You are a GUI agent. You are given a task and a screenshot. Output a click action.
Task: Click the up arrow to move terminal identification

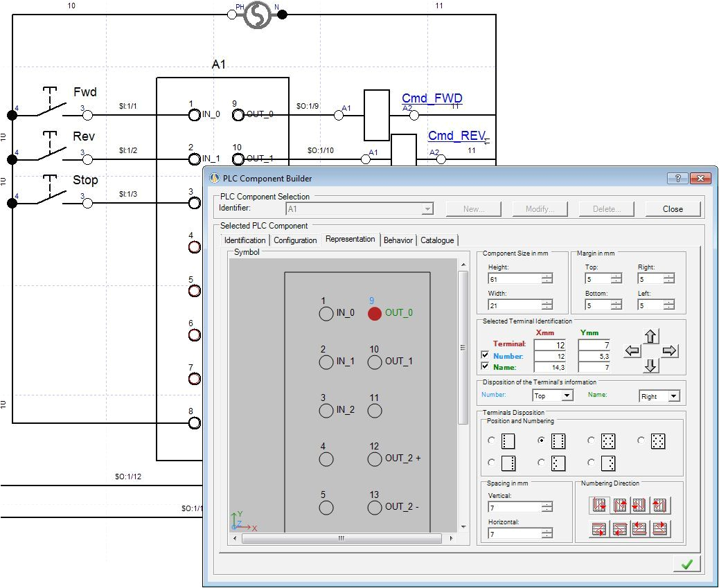[x=650, y=337]
